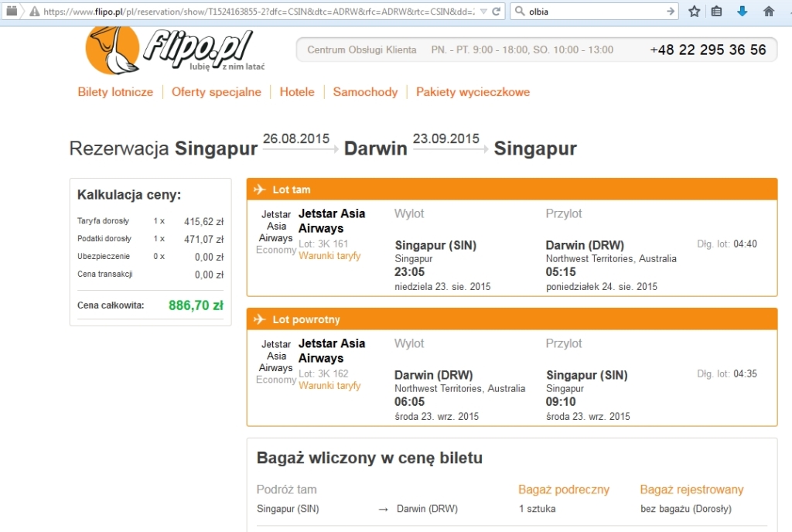This screenshot has width=792, height=532.
Task: Open Bilety lotnicze menu
Action: tap(115, 92)
